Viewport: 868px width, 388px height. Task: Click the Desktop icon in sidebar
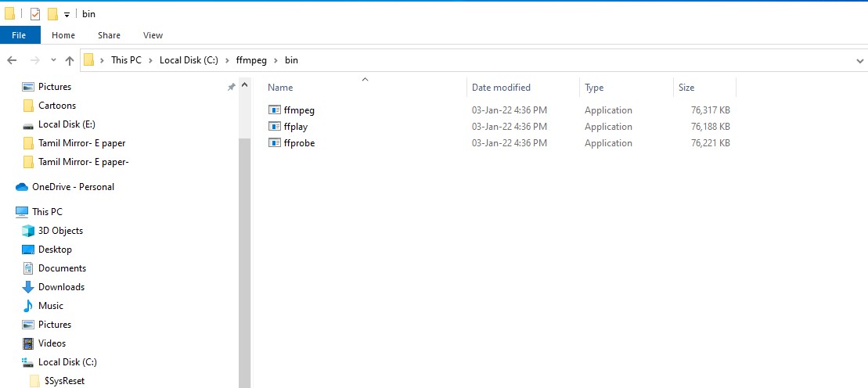27,250
